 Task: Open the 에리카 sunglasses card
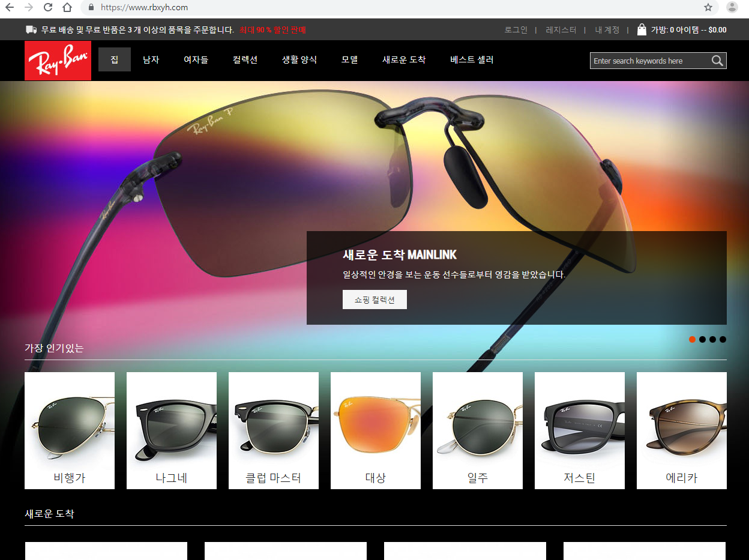tap(682, 430)
